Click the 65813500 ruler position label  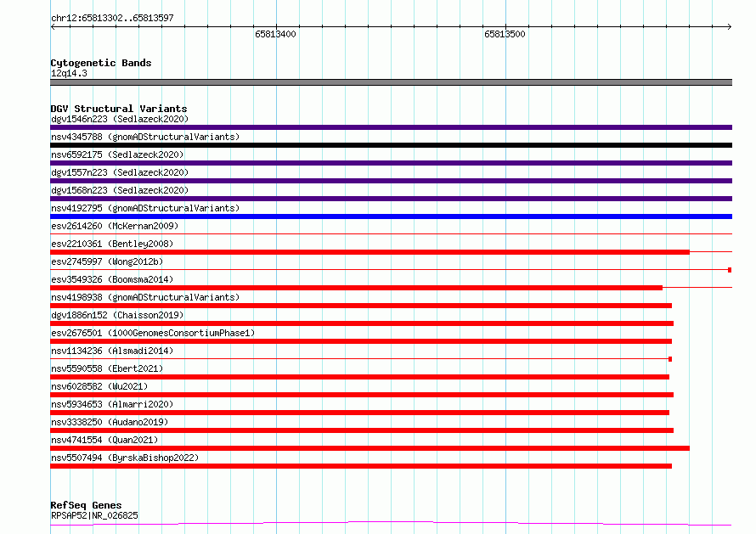505,34
